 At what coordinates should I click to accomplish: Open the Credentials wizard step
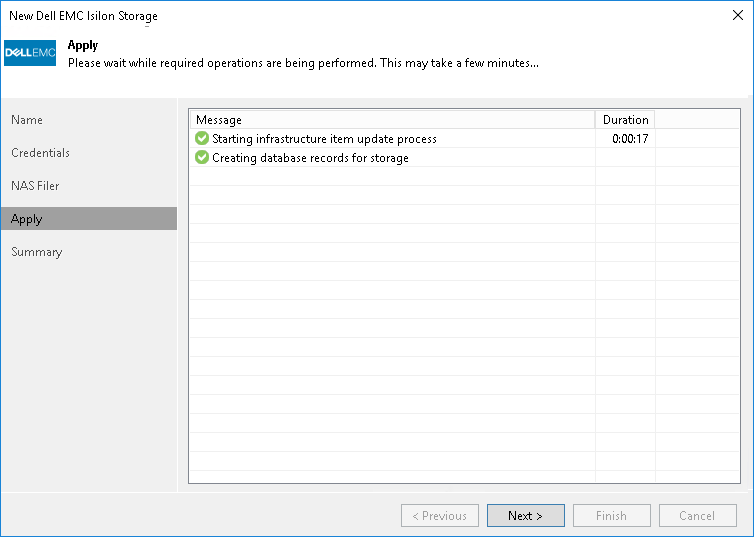[40, 153]
